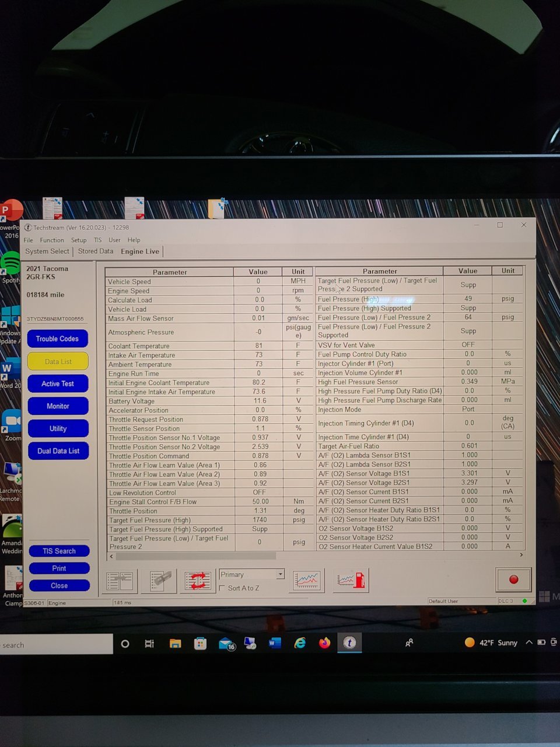Select the High Fuel Pressure Sensor row
Viewport: 560px width, 747px height.
419,382
